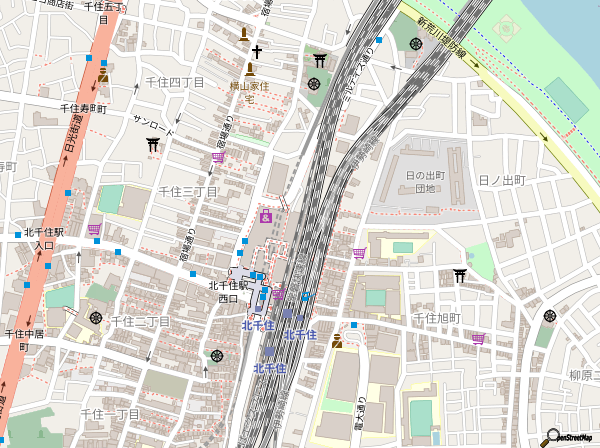Click the Buddhist temple icon near 千住二丁目

point(96,317)
